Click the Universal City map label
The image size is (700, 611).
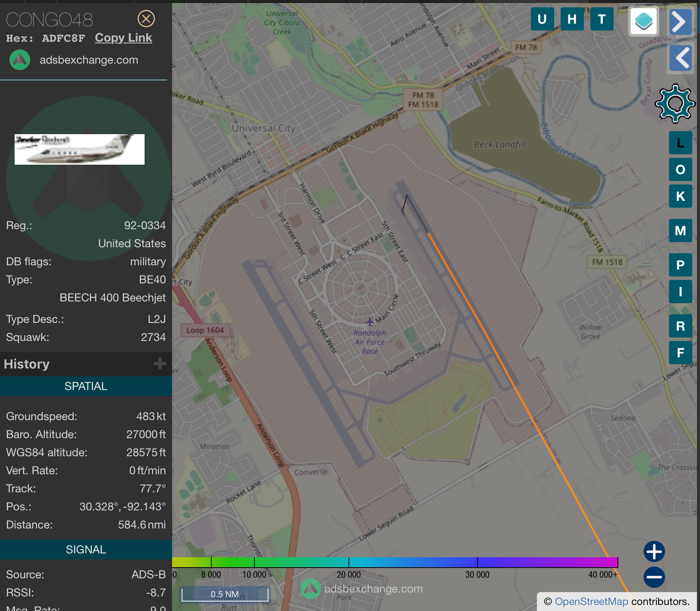[264, 128]
